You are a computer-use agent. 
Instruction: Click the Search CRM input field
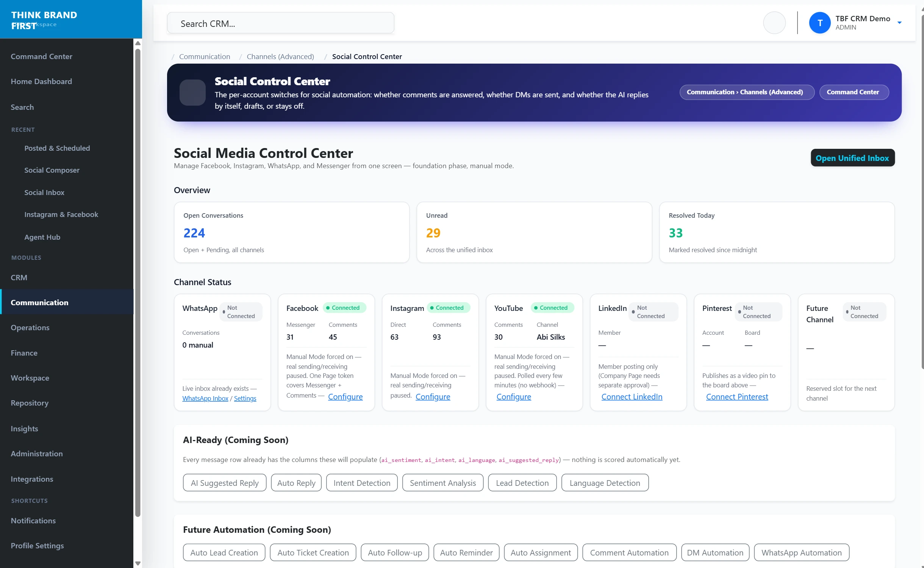tap(280, 23)
